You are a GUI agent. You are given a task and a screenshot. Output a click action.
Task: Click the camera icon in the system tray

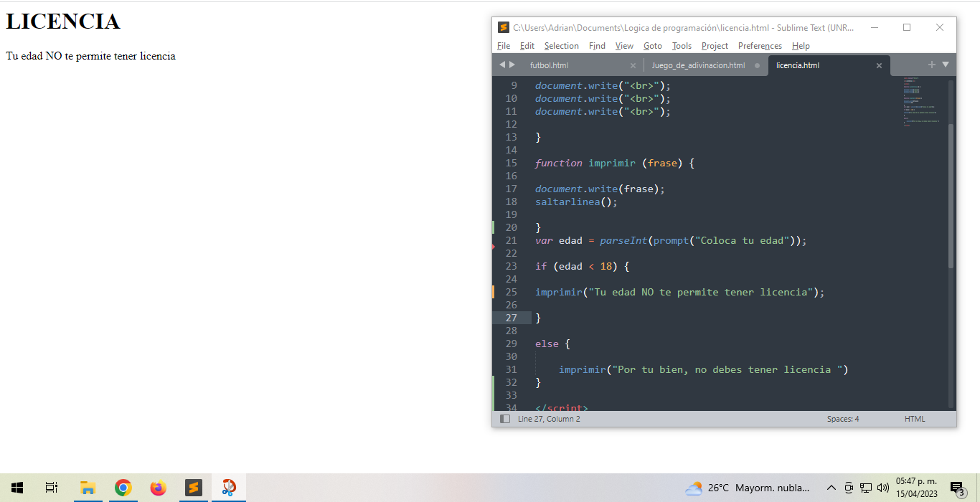click(x=849, y=488)
